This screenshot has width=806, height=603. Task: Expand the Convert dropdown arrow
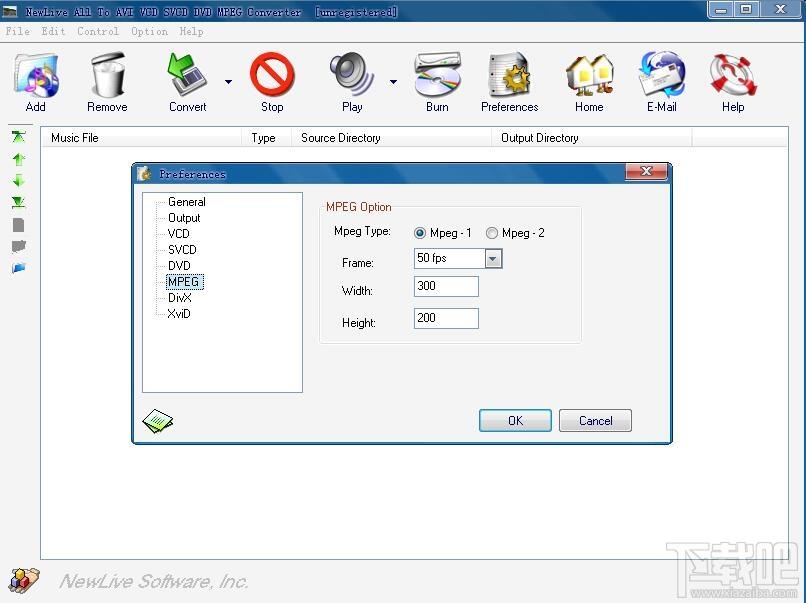(228, 81)
